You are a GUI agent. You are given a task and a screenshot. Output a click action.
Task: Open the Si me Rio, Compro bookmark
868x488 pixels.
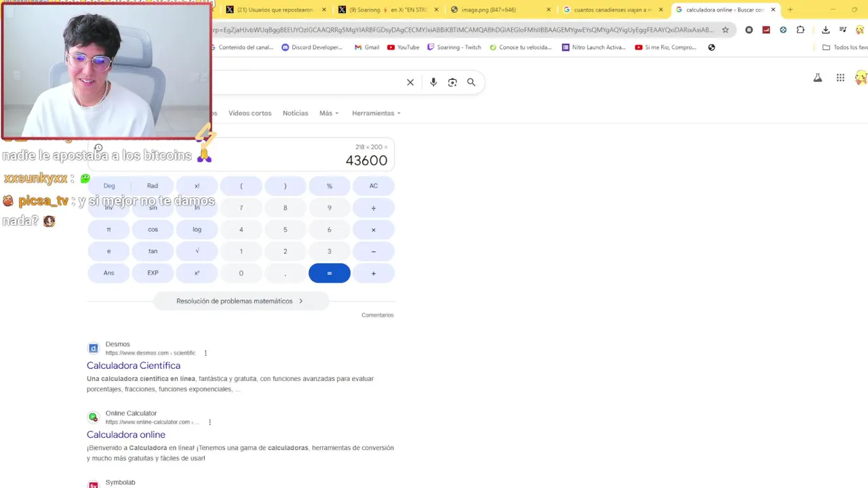pos(666,47)
